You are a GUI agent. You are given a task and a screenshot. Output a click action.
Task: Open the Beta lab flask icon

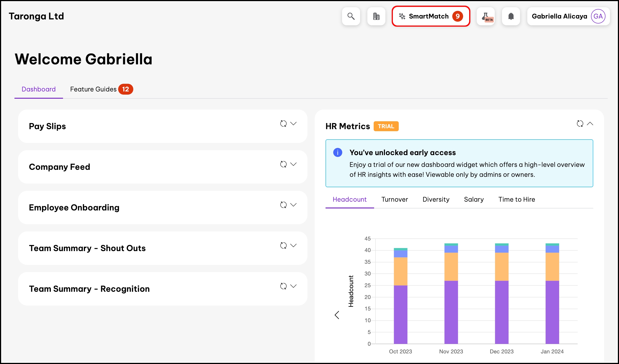(486, 16)
